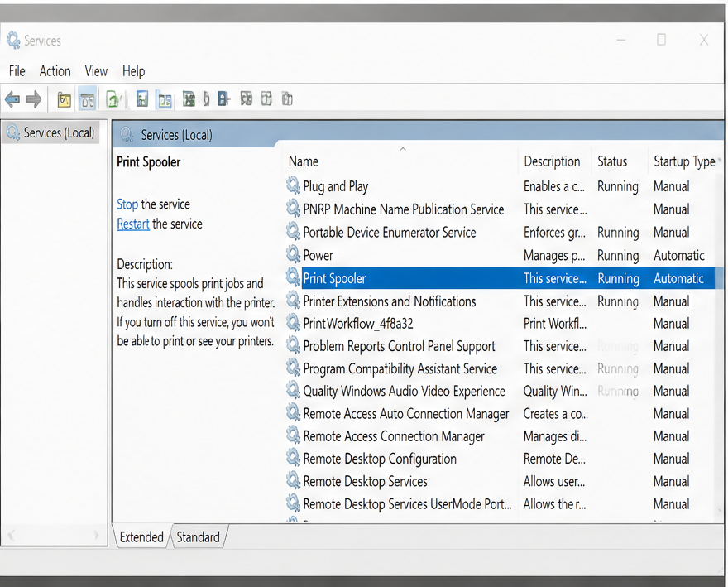Select Remote Access Auto Connection Manager
This screenshot has width=728, height=587.
click(406, 414)
